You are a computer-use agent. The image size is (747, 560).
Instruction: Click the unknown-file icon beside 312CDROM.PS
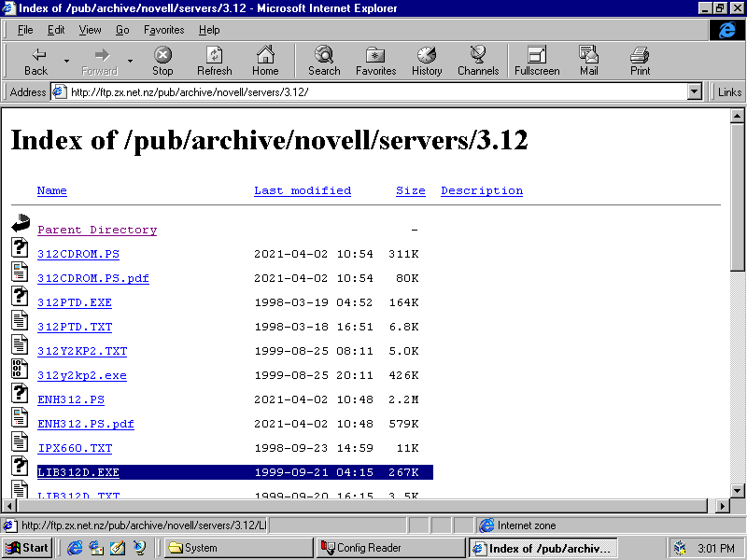pyautogui.click(x=20, y=247)
